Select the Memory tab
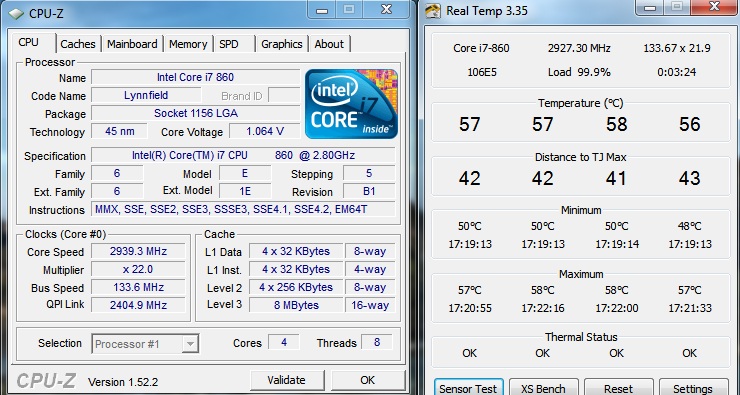This screenshot has width=740, height=395. click(188, 44)
